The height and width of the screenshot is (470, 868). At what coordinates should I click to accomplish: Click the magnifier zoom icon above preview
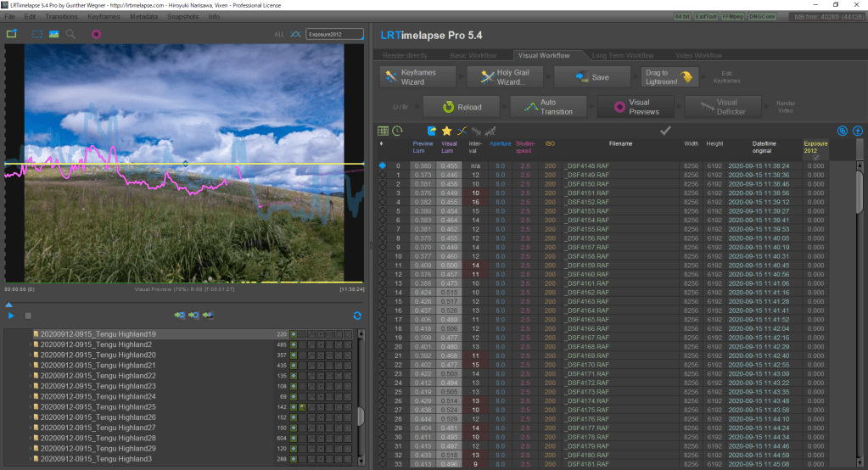point(71,35)
